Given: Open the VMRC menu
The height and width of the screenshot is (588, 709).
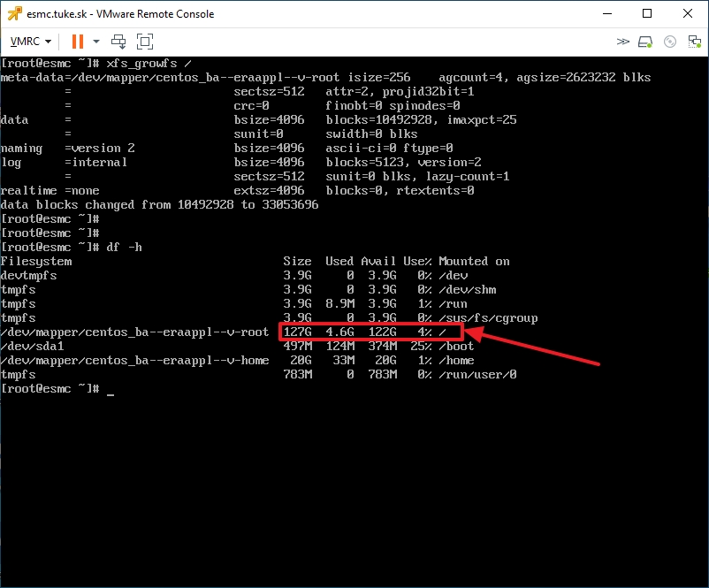Looking at the screenshot, I should coord(31,42).
